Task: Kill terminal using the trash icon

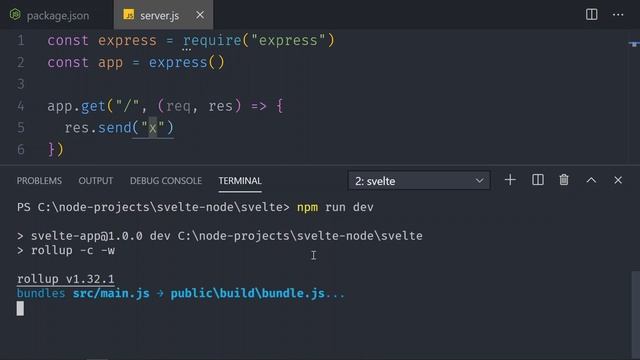Action: point(564,180)
